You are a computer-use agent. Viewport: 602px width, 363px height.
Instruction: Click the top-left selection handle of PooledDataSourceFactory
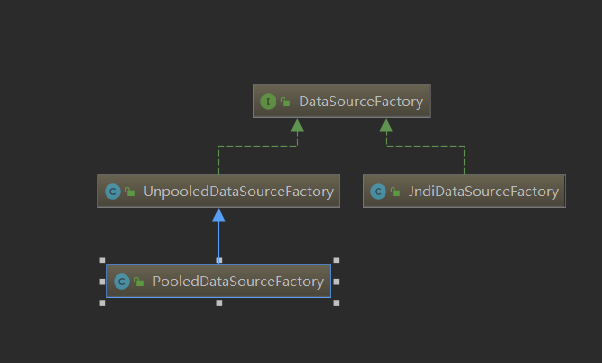tap(102, 260)
